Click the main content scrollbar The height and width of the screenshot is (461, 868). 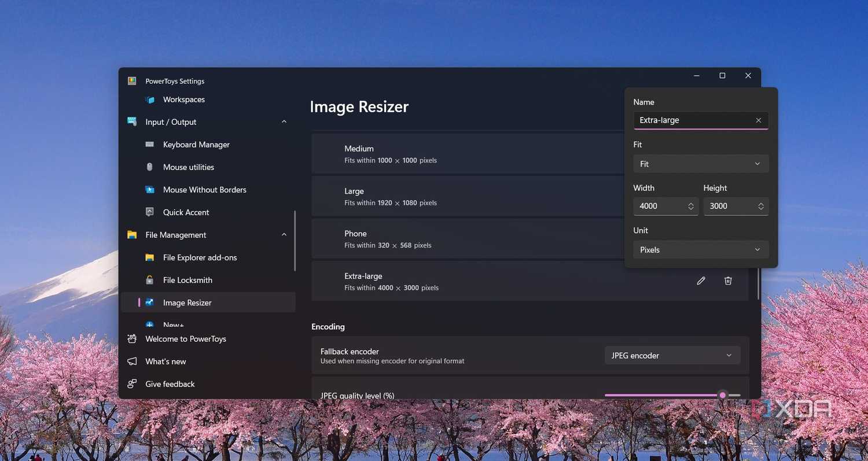pyautogui.click(x=758, y=283)
